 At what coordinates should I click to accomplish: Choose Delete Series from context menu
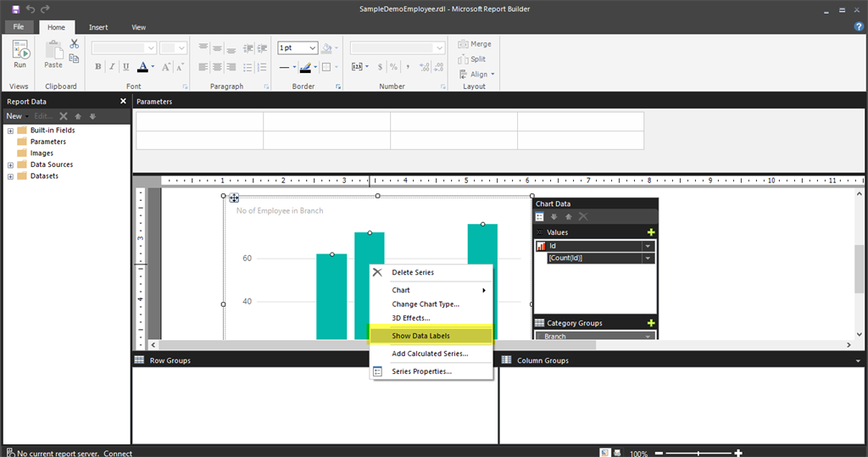(x=431, y=272)
